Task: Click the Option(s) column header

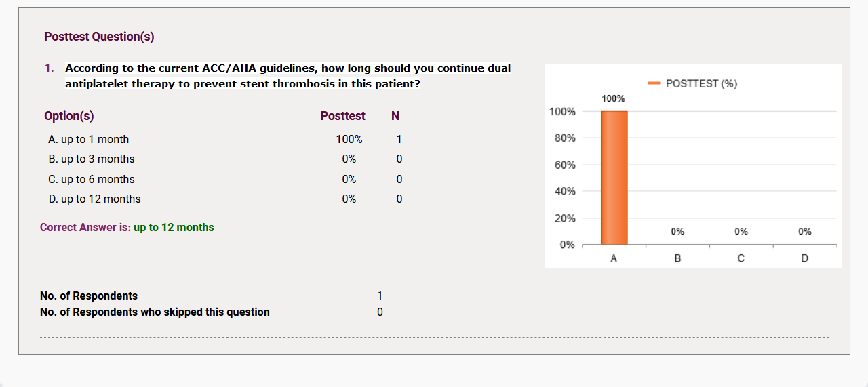Action: pyautogui.click(x=69, y=116)
